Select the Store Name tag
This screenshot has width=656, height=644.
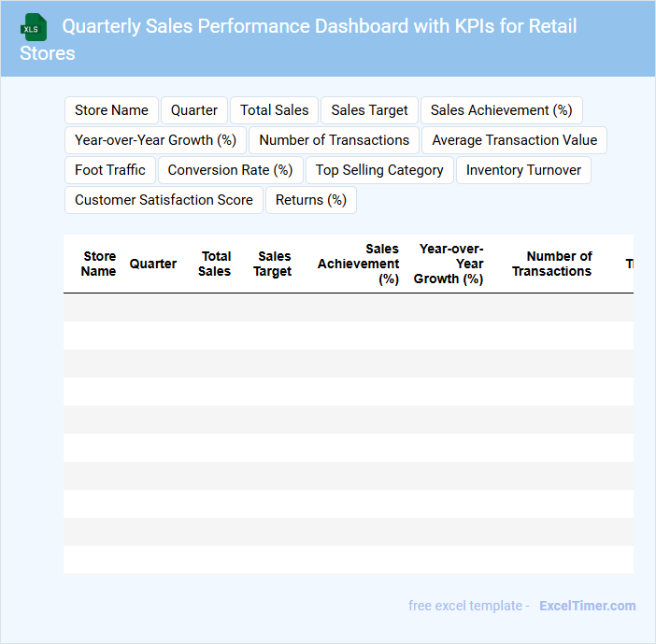tap(111, 110)
